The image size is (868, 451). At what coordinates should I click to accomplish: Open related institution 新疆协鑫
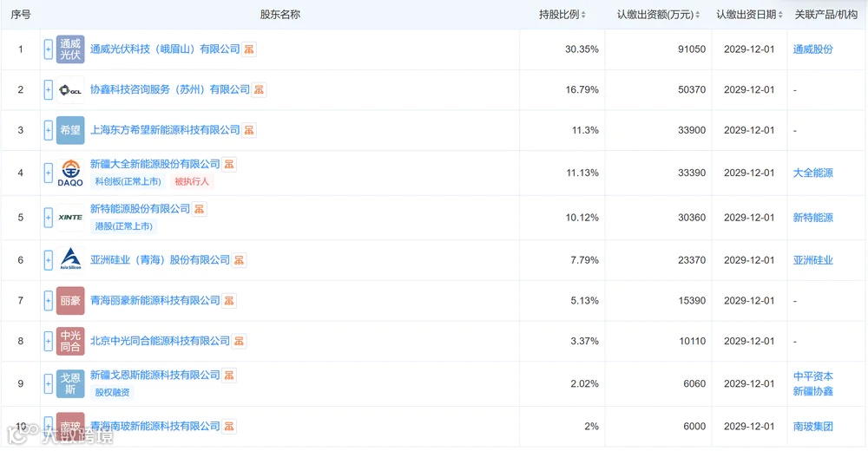812,391
